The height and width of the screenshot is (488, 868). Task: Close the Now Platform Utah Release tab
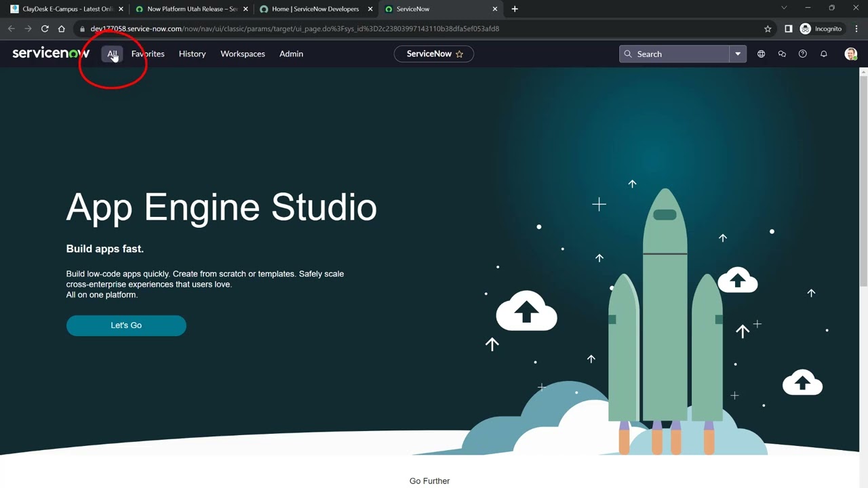coord(245,9)
